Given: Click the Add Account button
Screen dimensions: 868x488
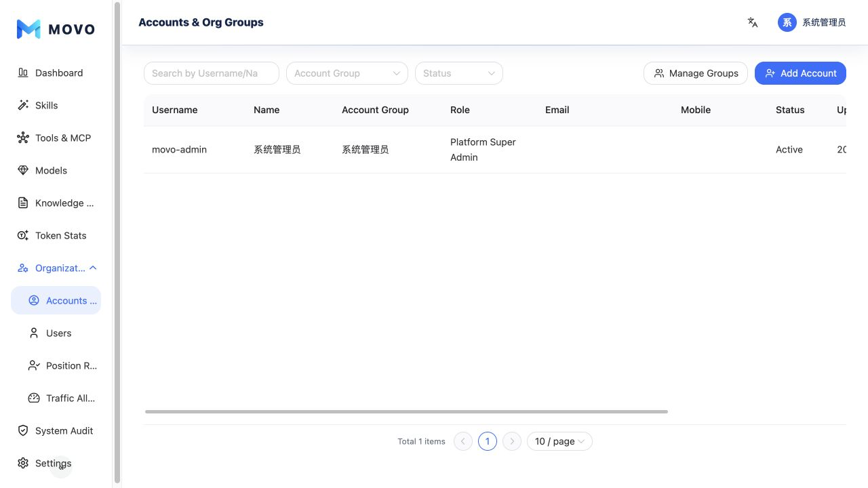Looking at the screenshot, I should (x=800, y=73).
